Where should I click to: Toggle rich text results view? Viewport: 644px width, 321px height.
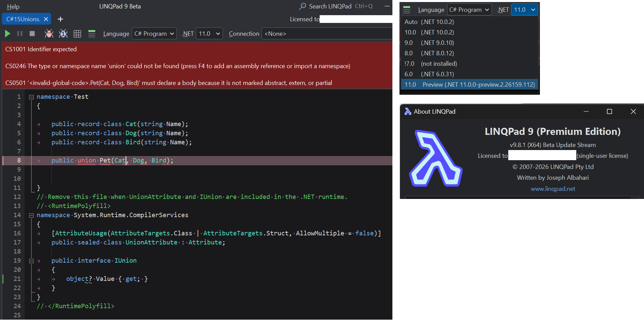point(91,33)
